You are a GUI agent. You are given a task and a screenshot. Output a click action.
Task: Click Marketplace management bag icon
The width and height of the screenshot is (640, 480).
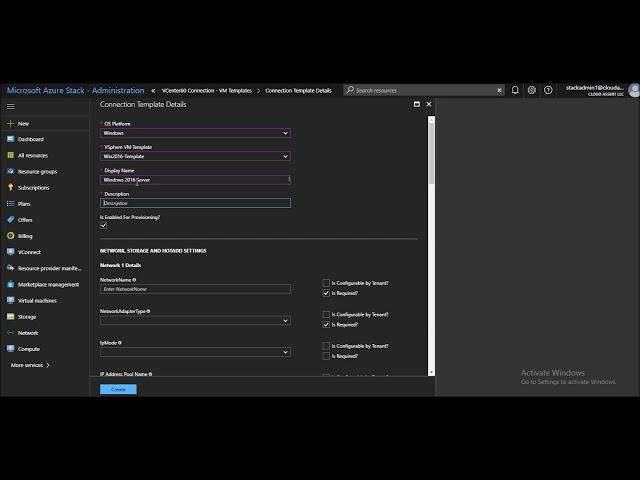11,284
